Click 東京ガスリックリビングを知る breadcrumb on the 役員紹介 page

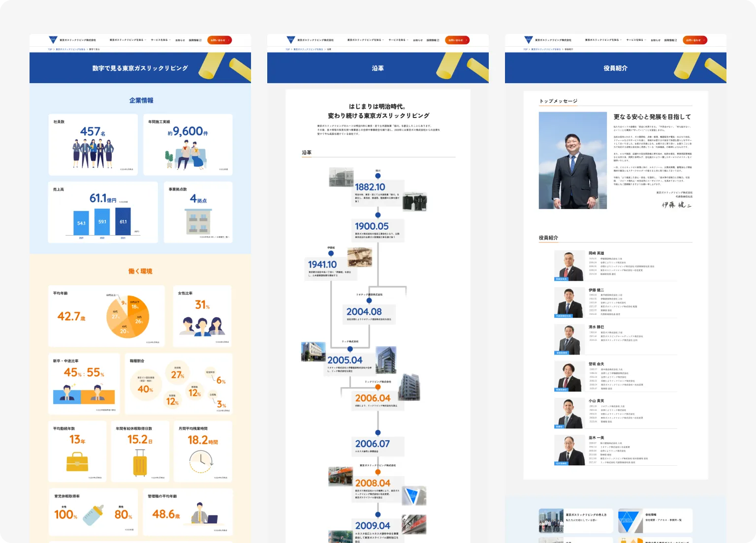click(x=546, y=49)
